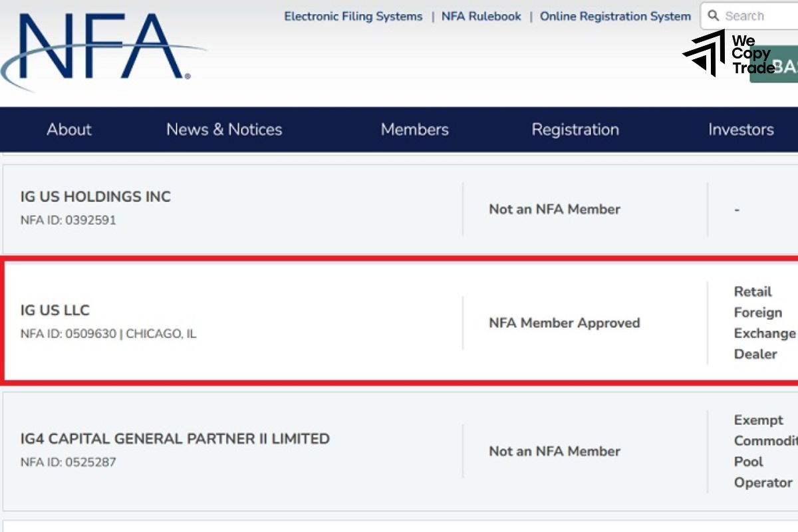Open the Registration menu

[575, 130]
